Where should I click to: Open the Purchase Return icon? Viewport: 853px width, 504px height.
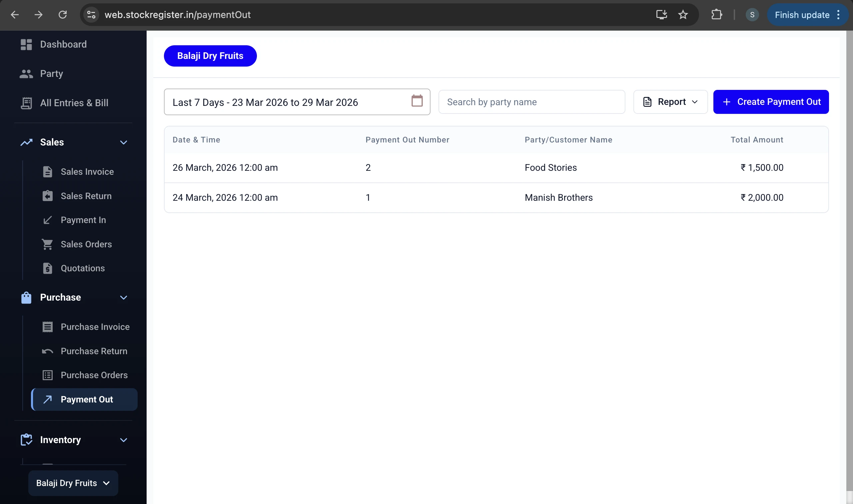47,351
